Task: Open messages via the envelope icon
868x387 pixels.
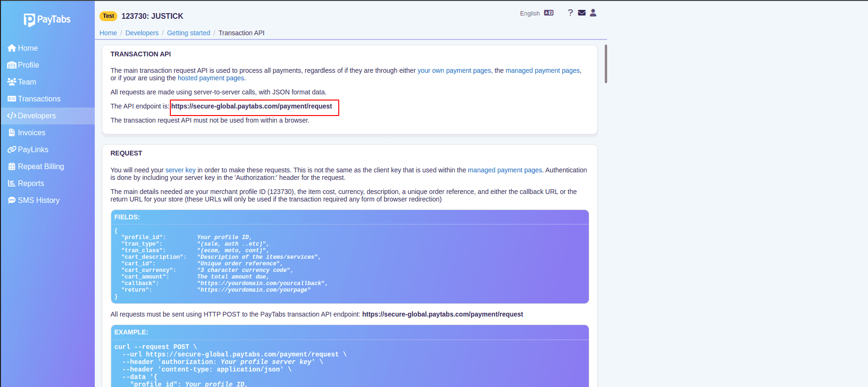Action: click(582, 13)
